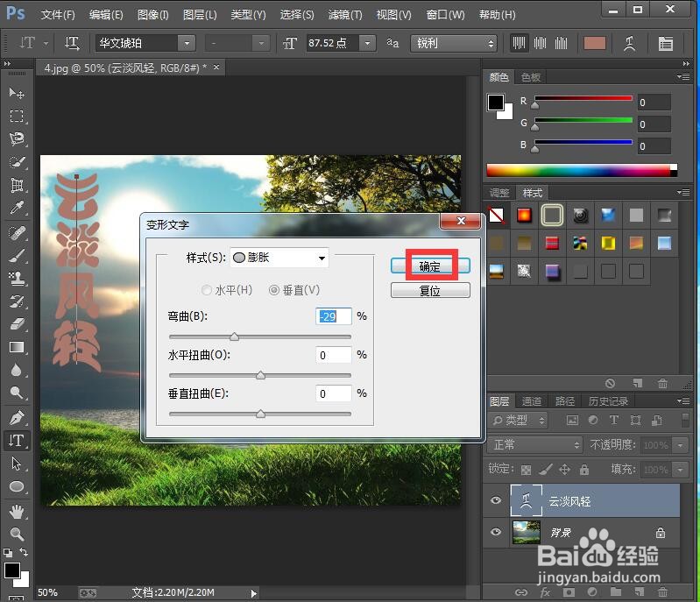This screenshot has height=602, width=700.
Task: Toggle lock all padlock icon
Action: point(584,470)
